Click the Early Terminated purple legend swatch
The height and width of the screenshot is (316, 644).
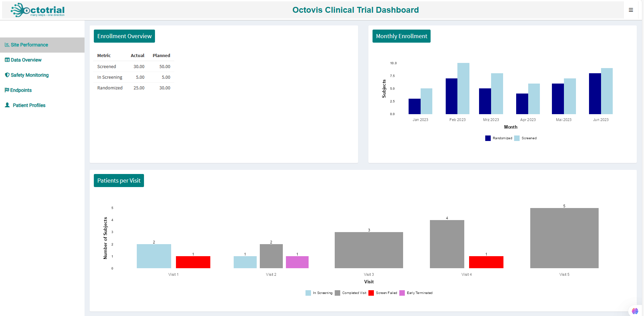click(402, 293)
